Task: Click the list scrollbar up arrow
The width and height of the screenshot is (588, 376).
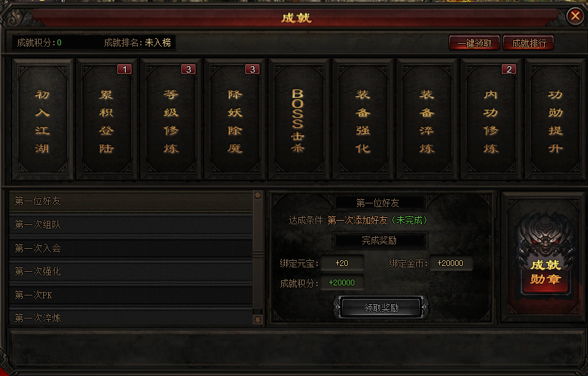Action: [257, 195]
